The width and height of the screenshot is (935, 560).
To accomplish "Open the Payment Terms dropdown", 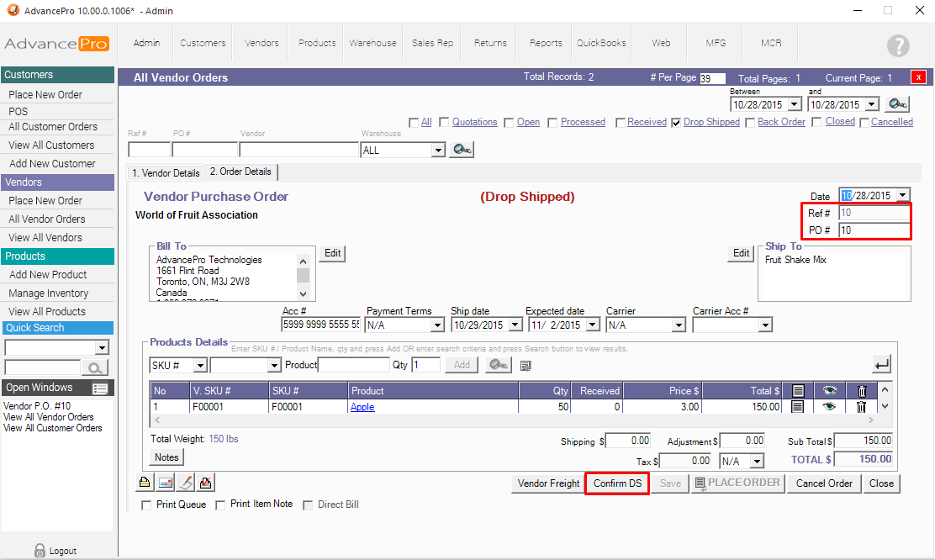I will [436, 325].
